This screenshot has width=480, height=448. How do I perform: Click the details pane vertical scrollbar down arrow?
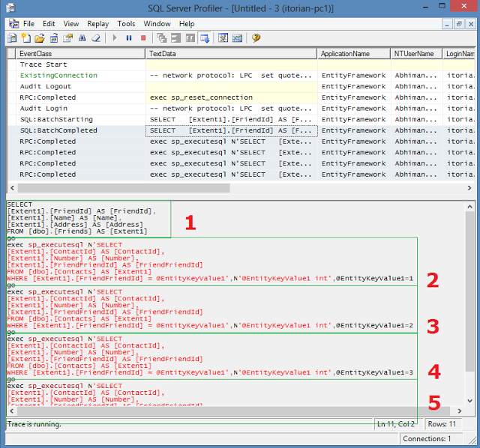point(469,400)
